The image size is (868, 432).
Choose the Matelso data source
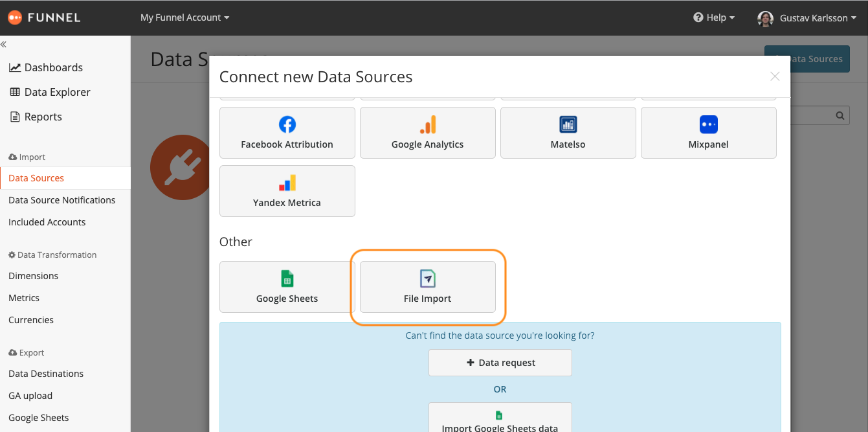(568, 133)
